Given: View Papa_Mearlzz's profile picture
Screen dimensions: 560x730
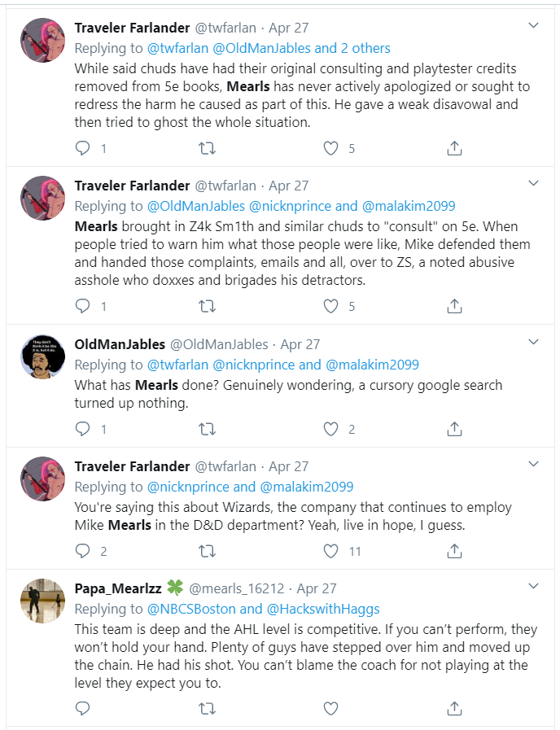Looking at the screenshot, I should [x=43, y=601].
